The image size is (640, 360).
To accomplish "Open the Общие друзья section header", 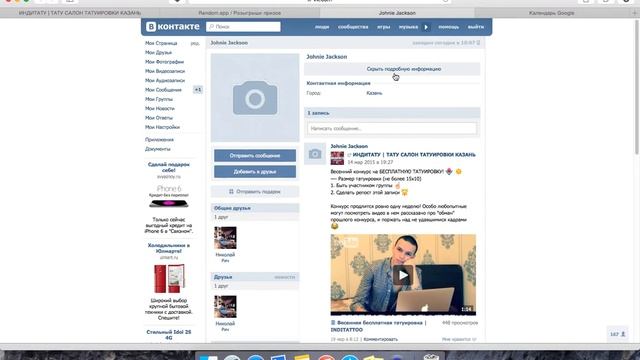I will [255, 208].
